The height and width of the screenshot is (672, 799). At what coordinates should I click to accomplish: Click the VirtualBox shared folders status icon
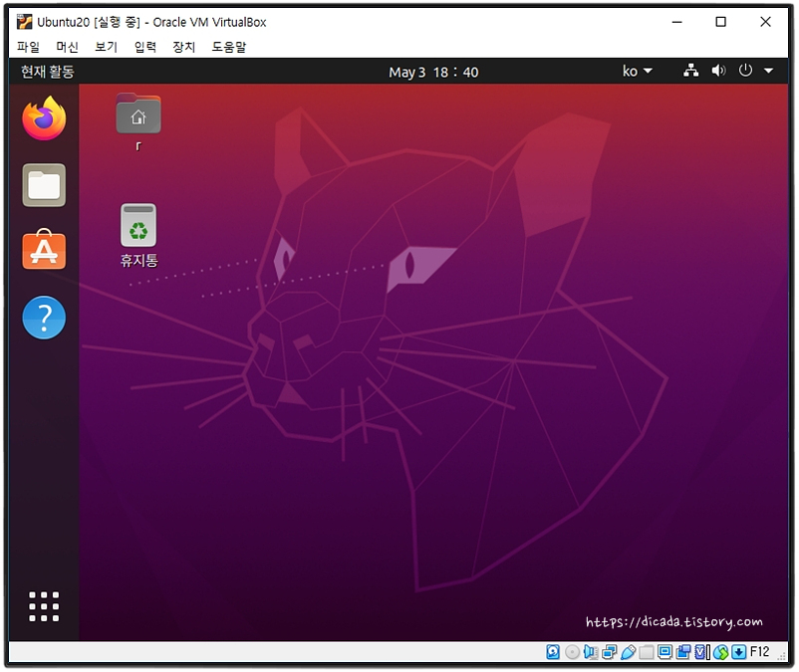647,652
